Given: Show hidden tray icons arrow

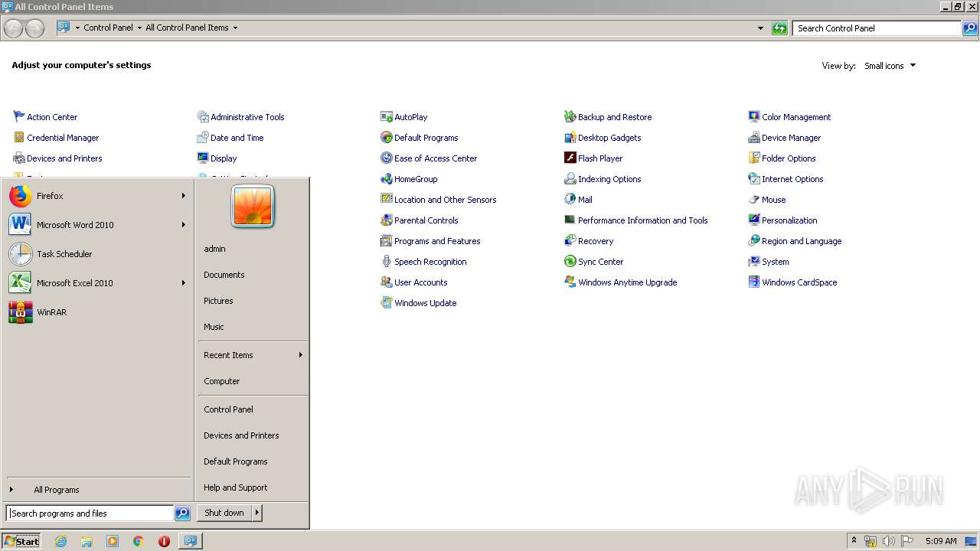Looking at the screenshot, I should 854,541.
